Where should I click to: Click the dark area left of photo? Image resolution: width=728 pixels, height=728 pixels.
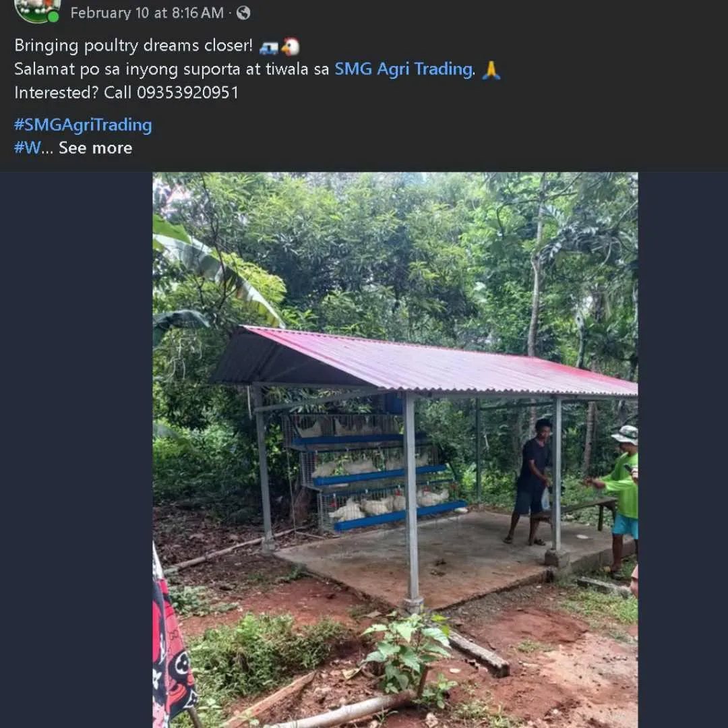(76, 450)
